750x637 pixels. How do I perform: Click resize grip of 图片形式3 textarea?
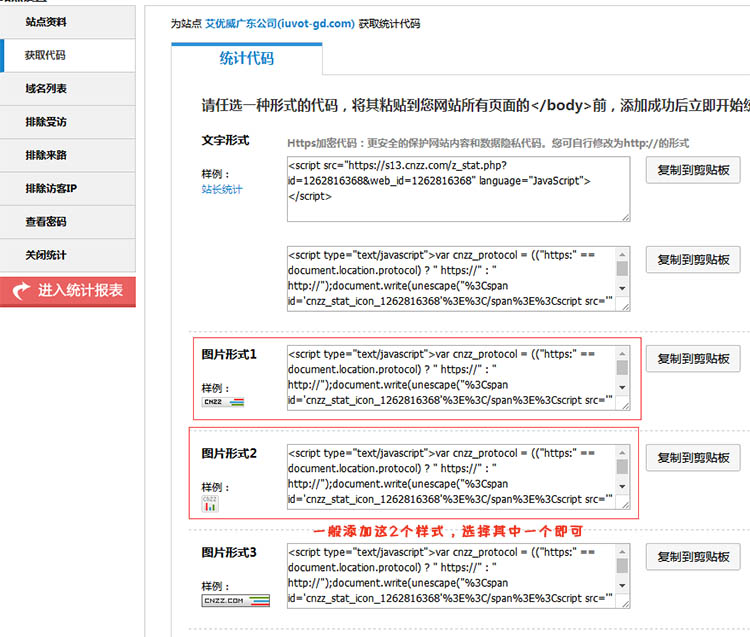pos(626,604)
